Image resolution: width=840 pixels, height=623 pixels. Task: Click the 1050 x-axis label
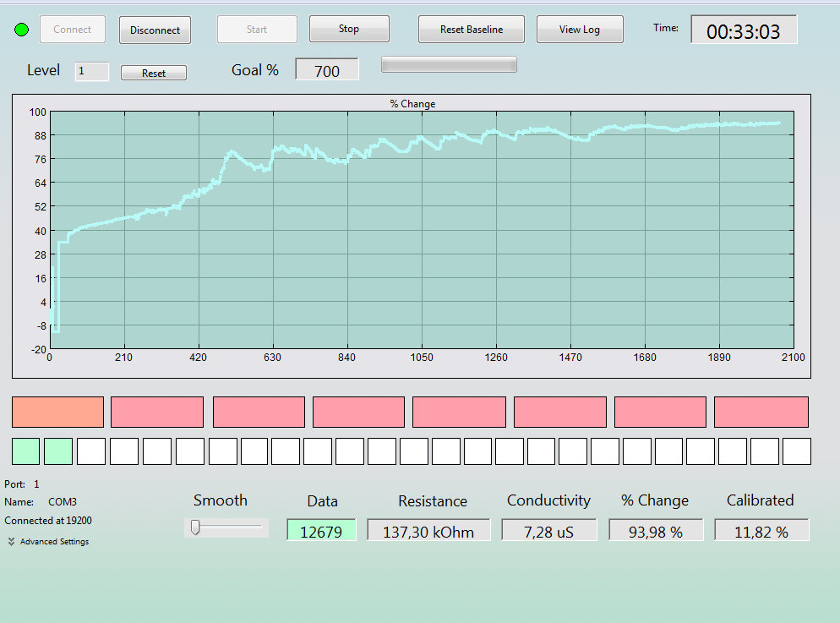[x=422, y=358]
